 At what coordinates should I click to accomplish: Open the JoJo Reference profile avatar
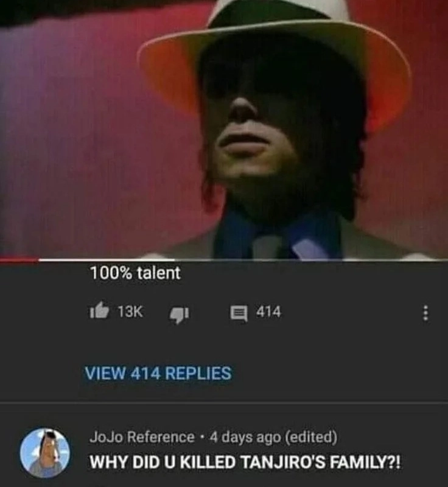tap(45, 452)
